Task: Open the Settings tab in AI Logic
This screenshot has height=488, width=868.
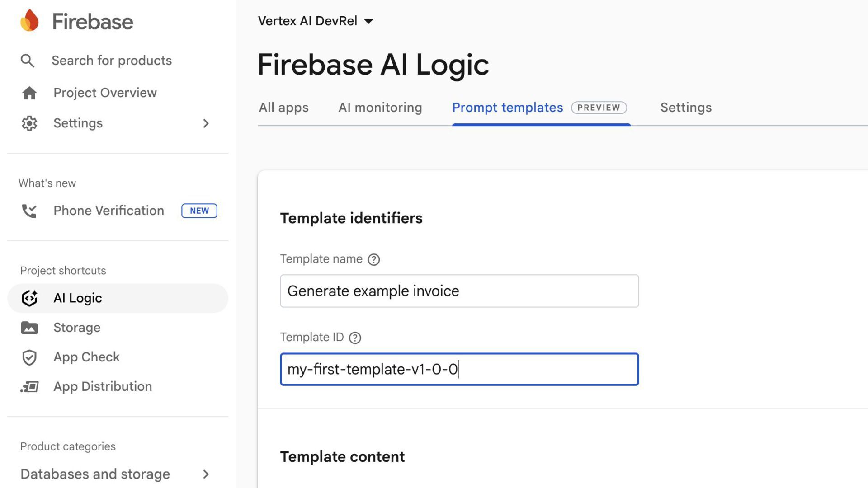Action: [x=686, y=108]
